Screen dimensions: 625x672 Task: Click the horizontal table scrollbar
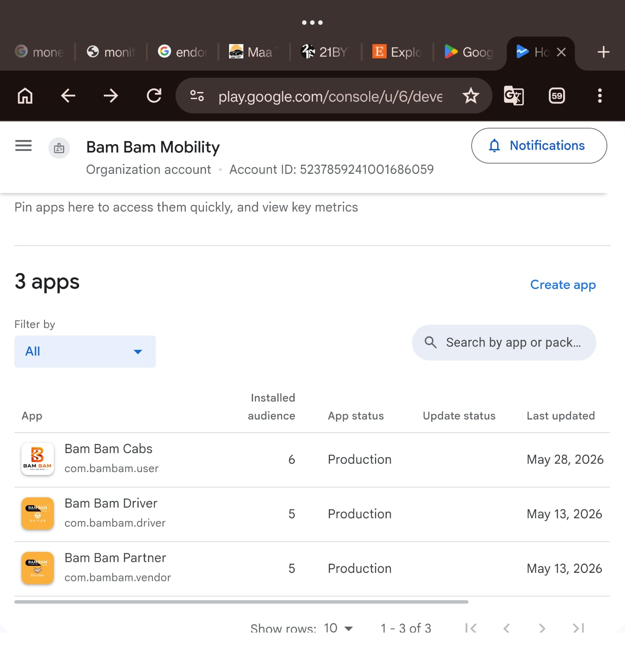click(241, 602)
